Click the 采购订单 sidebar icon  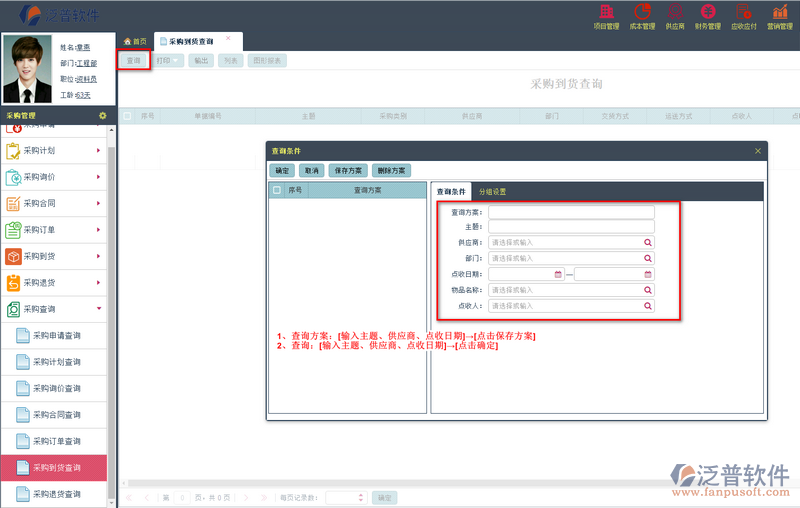pos(13,230)
